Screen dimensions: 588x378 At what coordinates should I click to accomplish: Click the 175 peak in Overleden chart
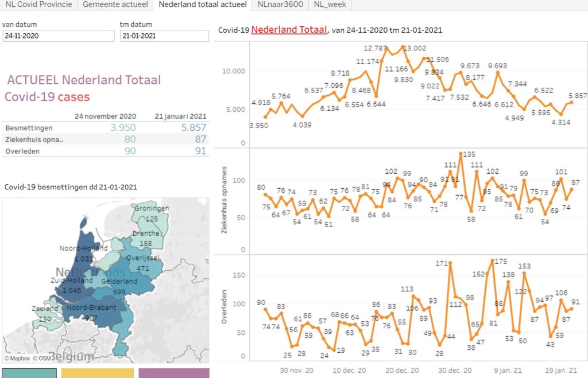[x=493, y=260]
